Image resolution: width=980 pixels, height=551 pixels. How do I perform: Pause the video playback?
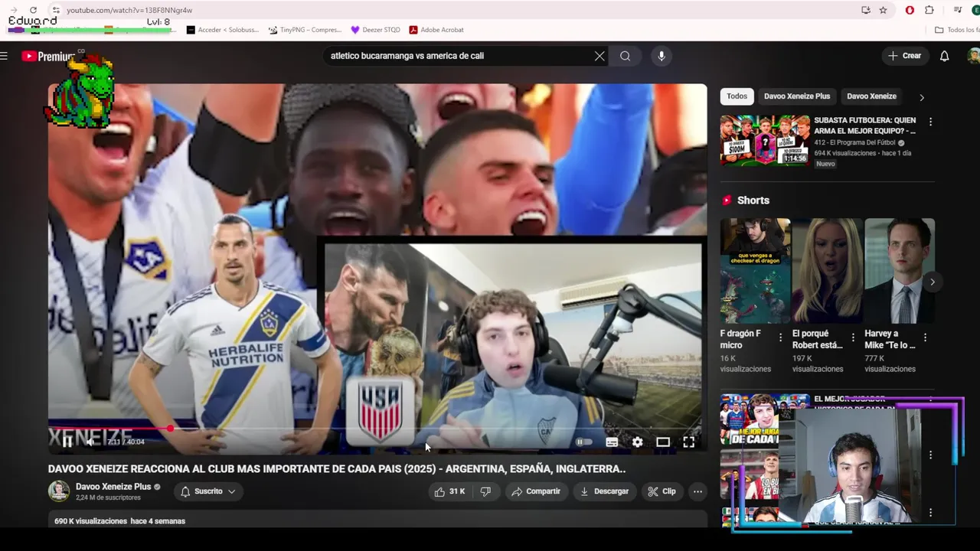click(x=67, y=442)
